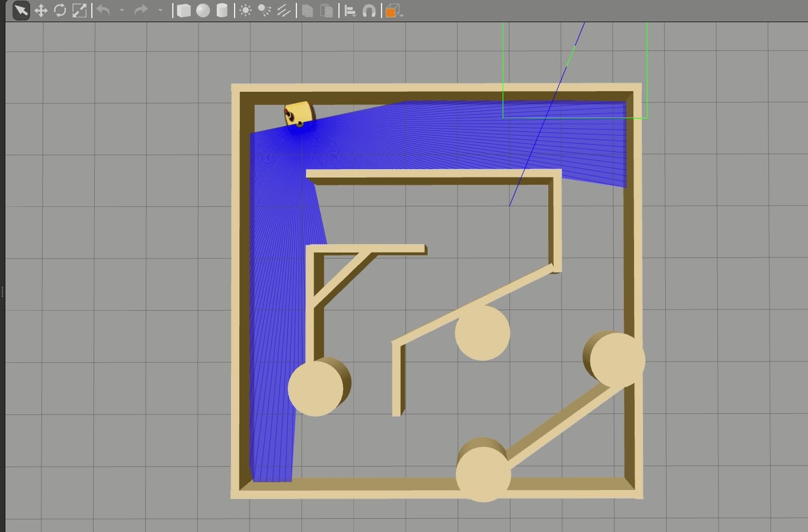808x532 pixels.
Task: Activate the selection arrow mode
Action: click(22, 11)
